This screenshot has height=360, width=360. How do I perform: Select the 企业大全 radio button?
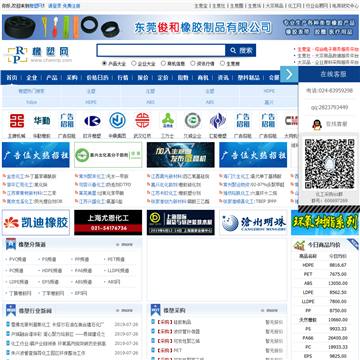(x=134, y=63)
